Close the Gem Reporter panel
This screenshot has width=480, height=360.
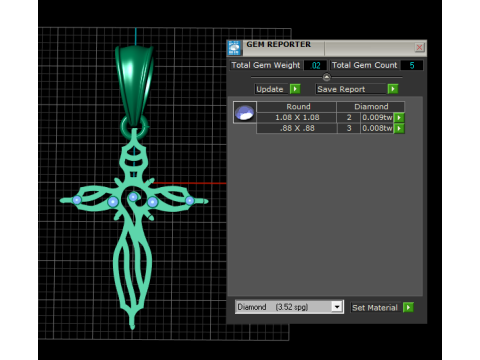click(x=419, y=47)
